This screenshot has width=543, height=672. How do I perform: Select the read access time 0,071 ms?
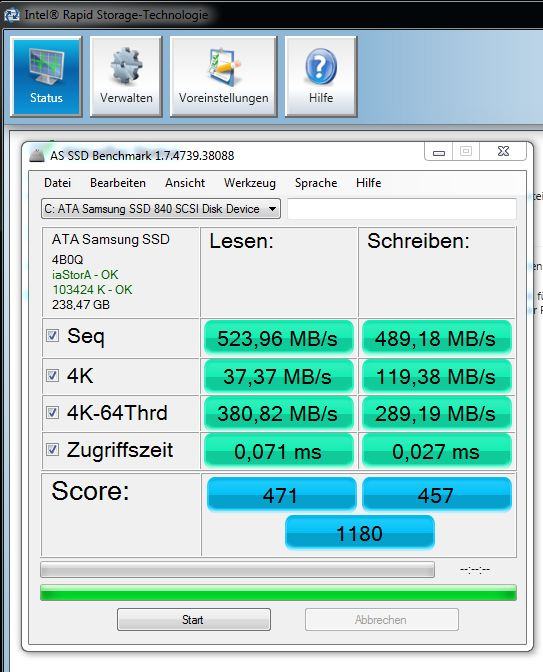(279, 451)
